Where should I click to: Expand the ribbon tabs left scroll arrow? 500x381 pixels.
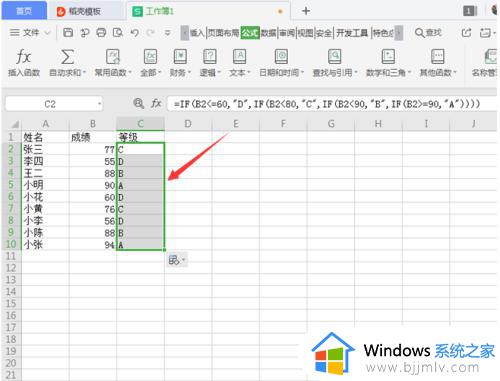(x=185, y=33)
